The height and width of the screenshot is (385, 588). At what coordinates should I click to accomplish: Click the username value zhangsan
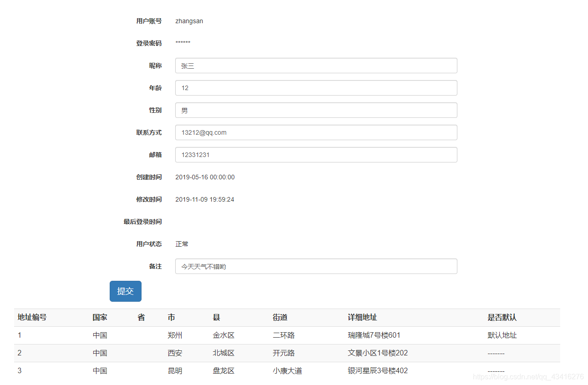coord(189,21)
